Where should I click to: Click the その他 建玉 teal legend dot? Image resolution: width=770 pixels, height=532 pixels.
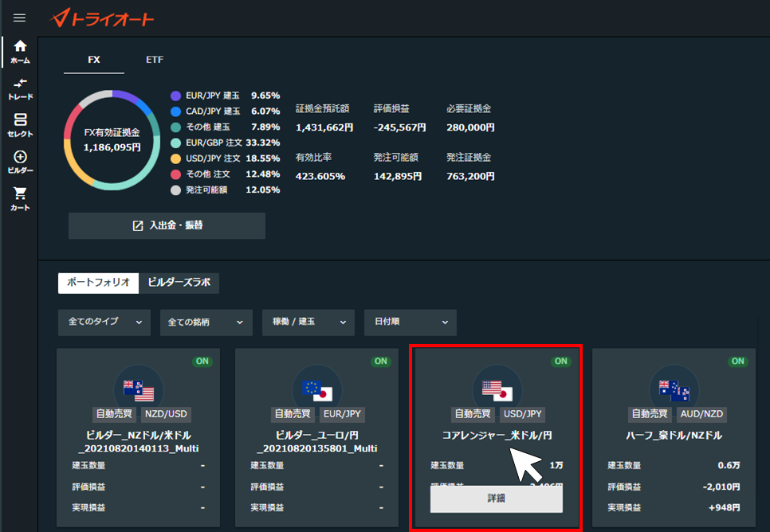(x=175, y=127)
